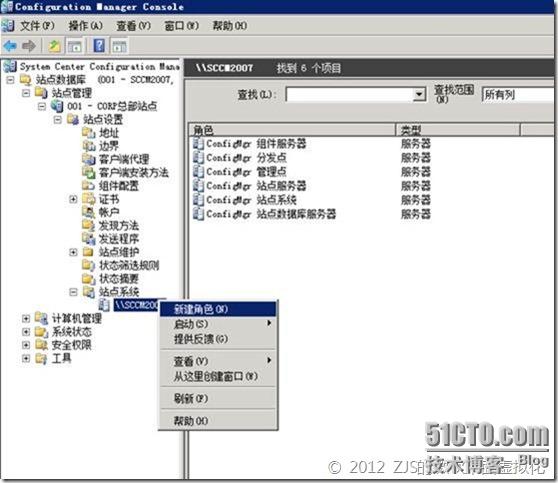Click ConfigMgr 管理点 row icon
This screenshot has height=483, width=558.
coord(198,172)
